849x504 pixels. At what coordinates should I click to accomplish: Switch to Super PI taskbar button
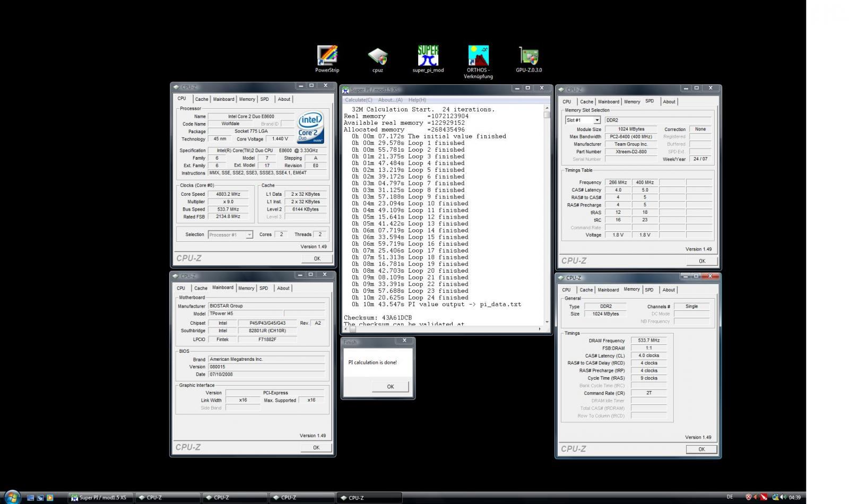coord(100,498)
